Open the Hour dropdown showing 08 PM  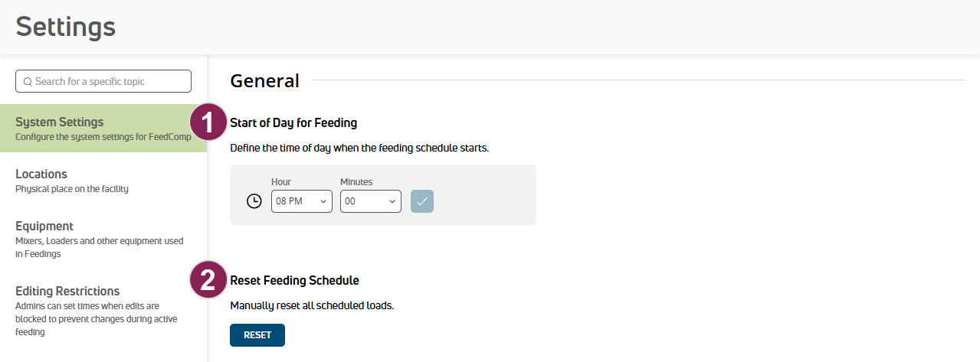click(x=302, y=201)
